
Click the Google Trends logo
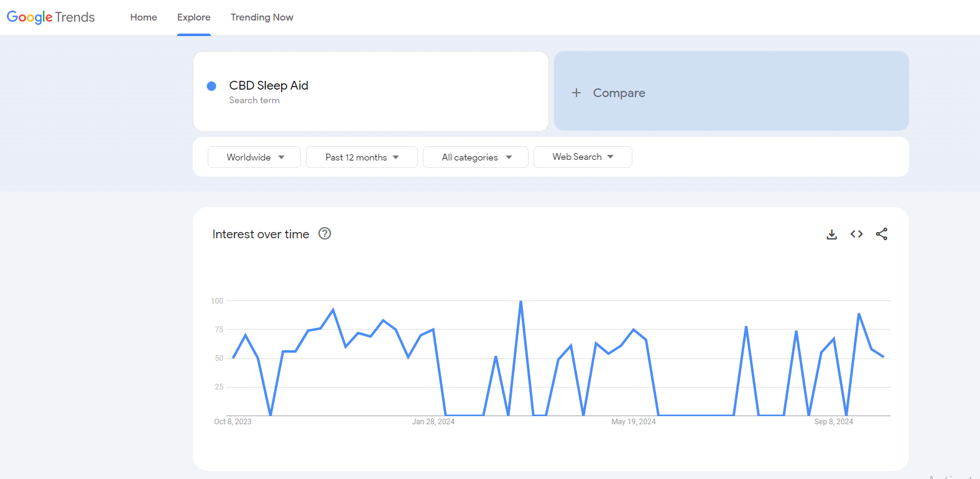pyautogui.click(x=51, y=17)
